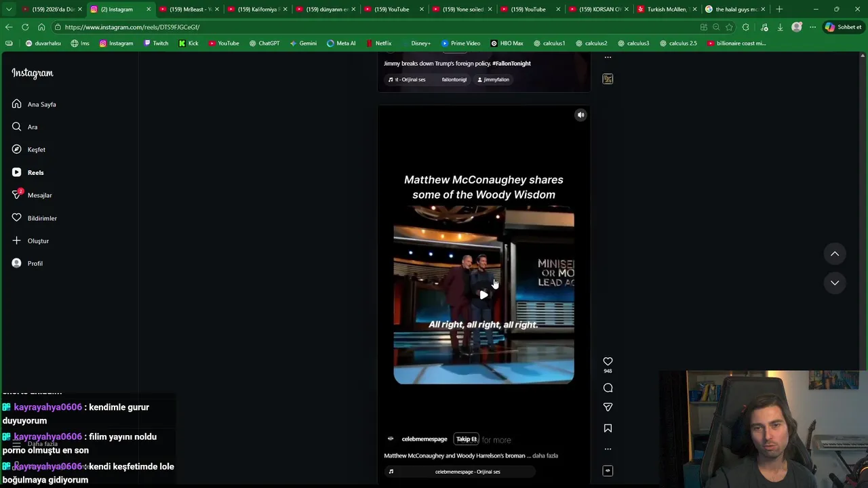Viewport: 868px width, 488px height.
Task: Share the reel with the paper plane icon
Action: [x=608, y=407]
